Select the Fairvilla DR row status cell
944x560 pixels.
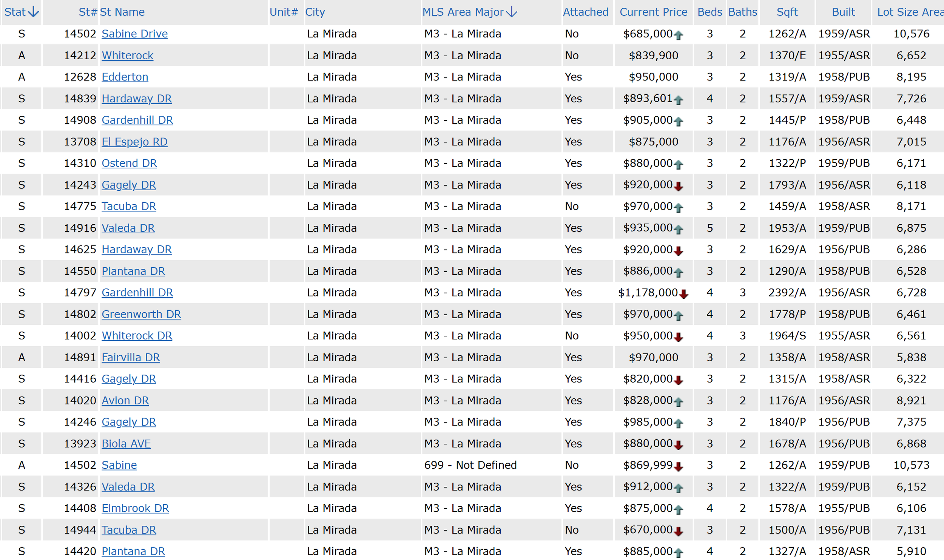pyautogui.click(x=22, y=357)
